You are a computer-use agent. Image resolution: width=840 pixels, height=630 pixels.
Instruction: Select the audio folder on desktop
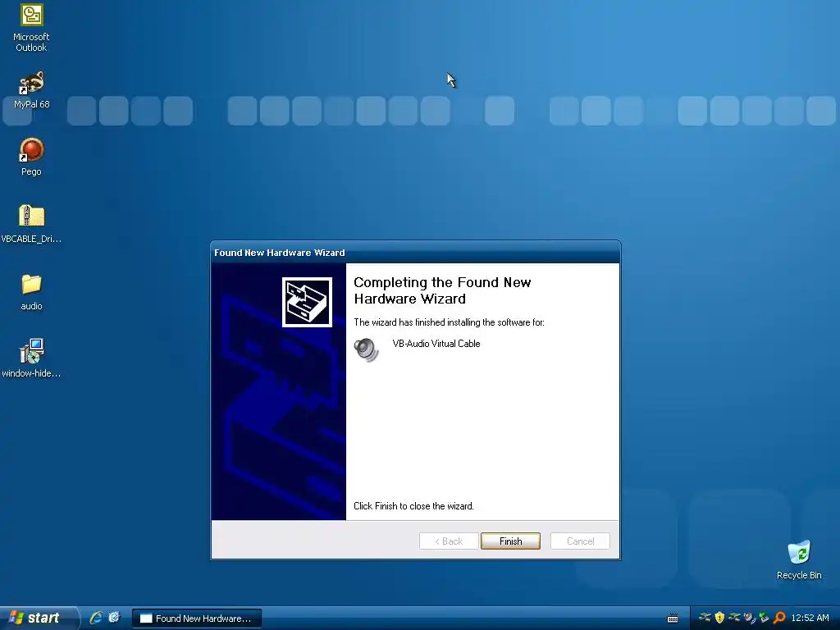click(x=31, y=291)
